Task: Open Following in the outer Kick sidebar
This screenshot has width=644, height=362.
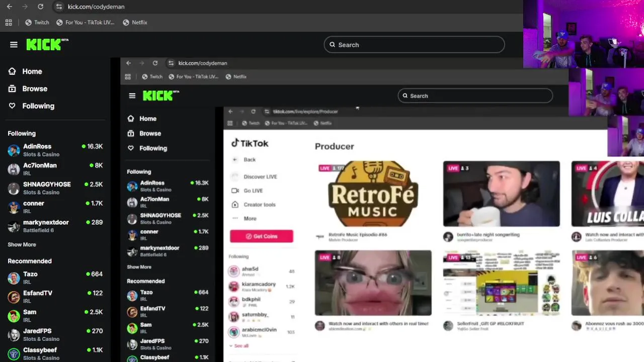Action: (x=38, y=106)
